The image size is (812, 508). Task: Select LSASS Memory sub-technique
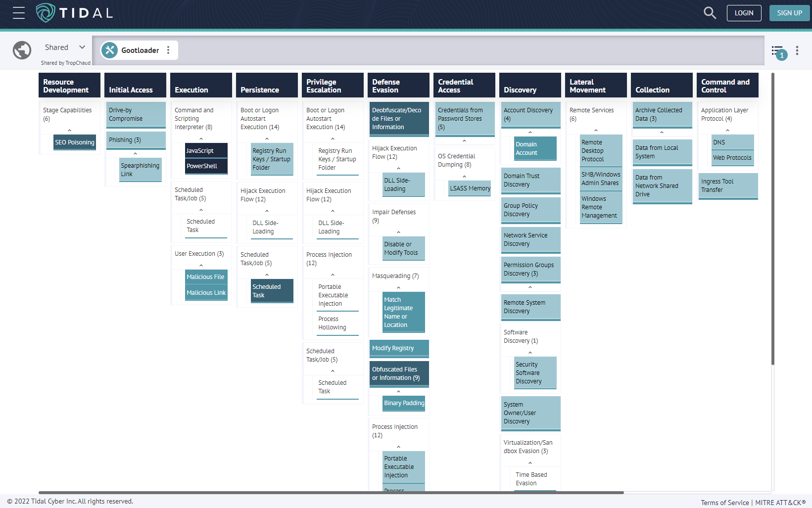[470, 188]
